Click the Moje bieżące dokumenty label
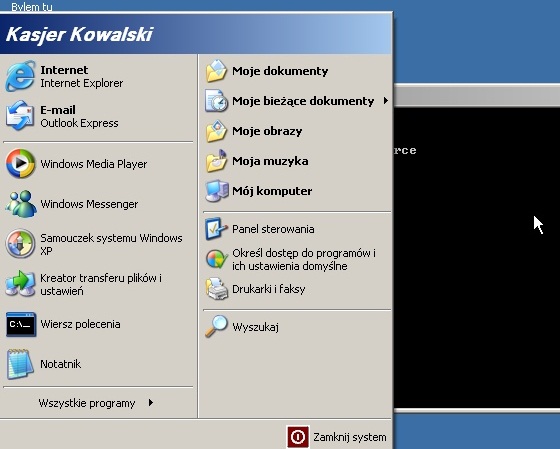 coord(303,101)
